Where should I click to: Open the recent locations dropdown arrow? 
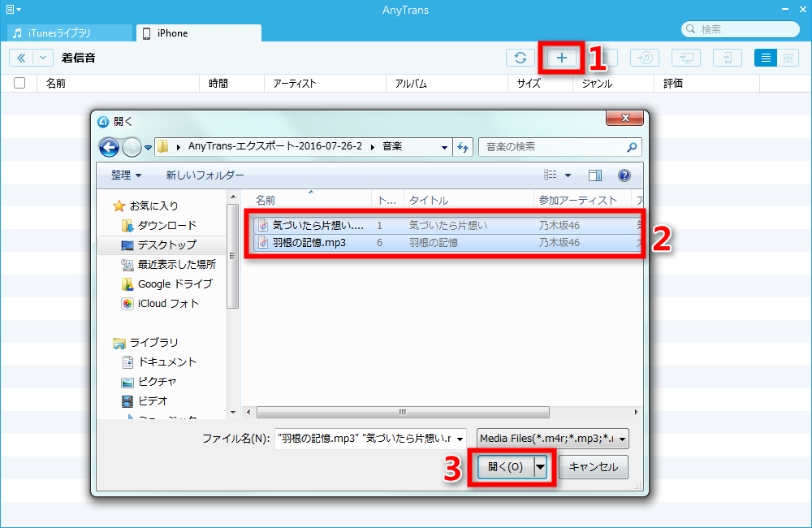(x=148, y=148)
